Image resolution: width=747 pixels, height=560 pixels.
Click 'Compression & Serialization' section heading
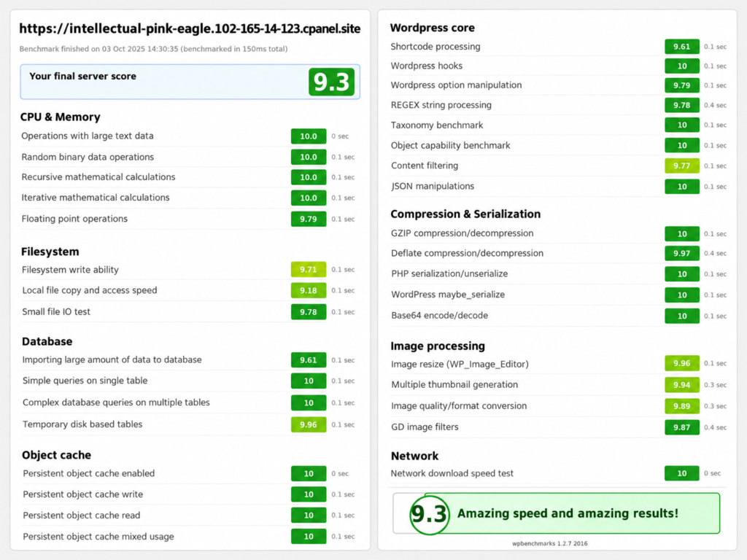(x=465, y=214)
